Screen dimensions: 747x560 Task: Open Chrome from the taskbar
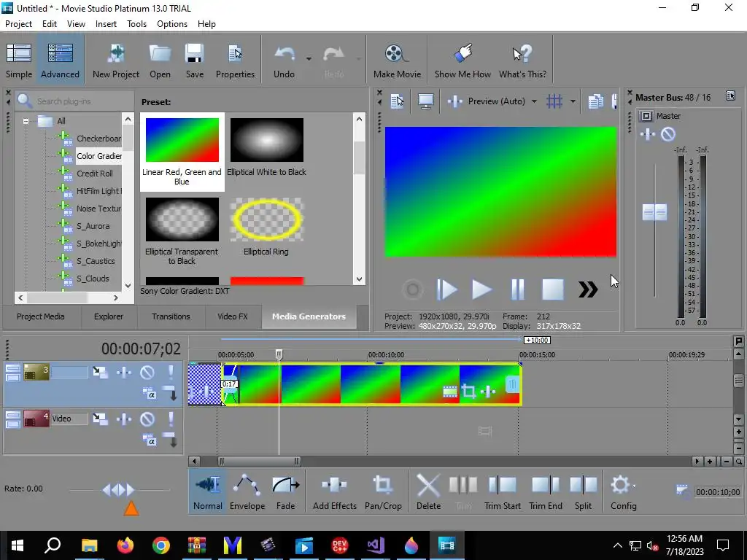161,545
